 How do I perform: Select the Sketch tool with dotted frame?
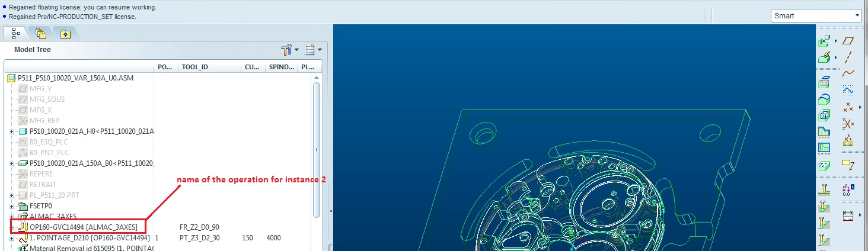coord(848,91)
